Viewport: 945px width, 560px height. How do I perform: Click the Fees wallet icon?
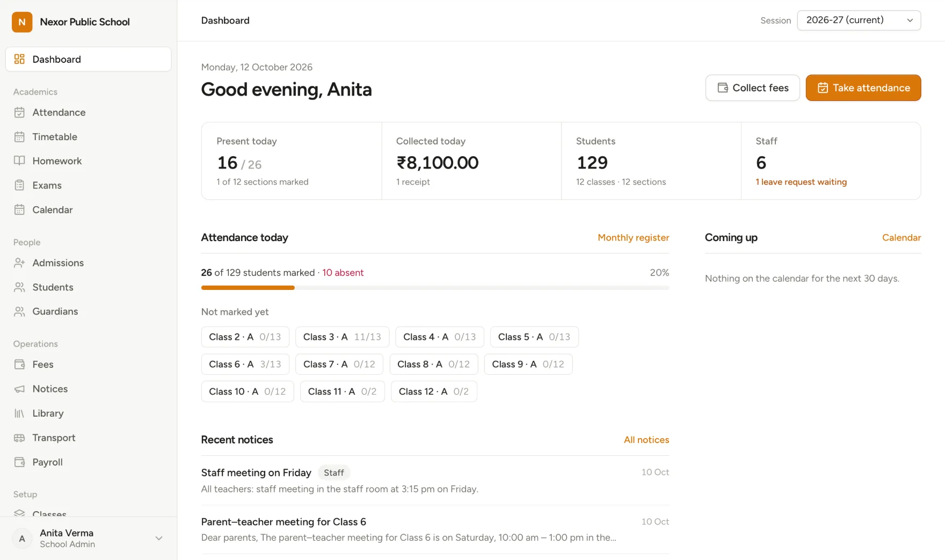point(19,365)
